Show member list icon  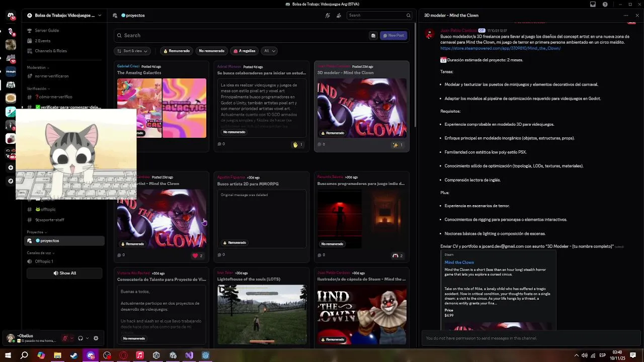[x=339, y=16]
